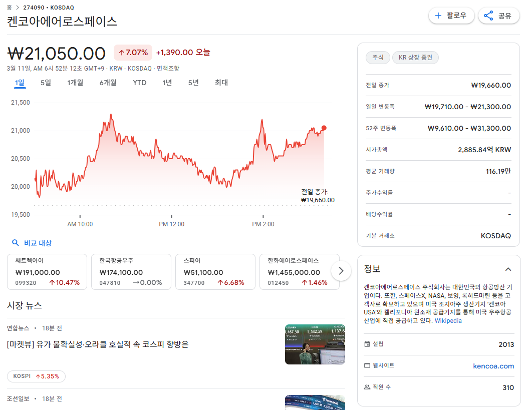Click the 연합뉴스 news source label
The width and height of the screenshot is (532, 410).
(18, 328)
